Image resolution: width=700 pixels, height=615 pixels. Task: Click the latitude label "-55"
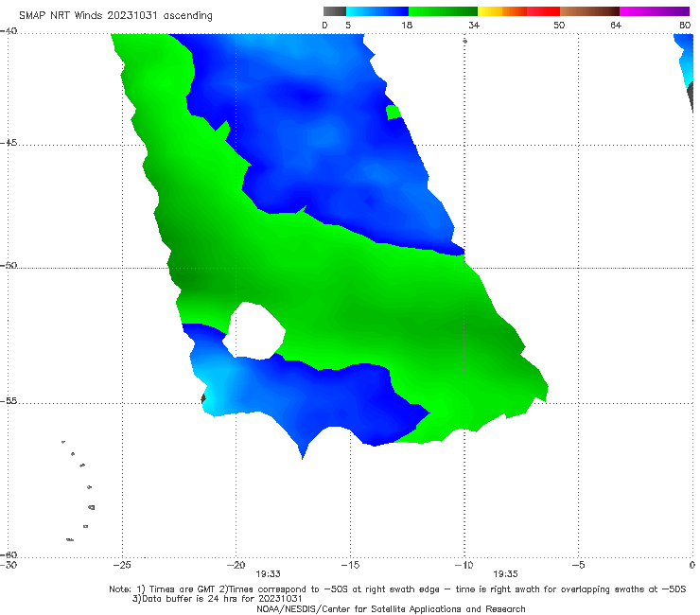coord(9,401)
